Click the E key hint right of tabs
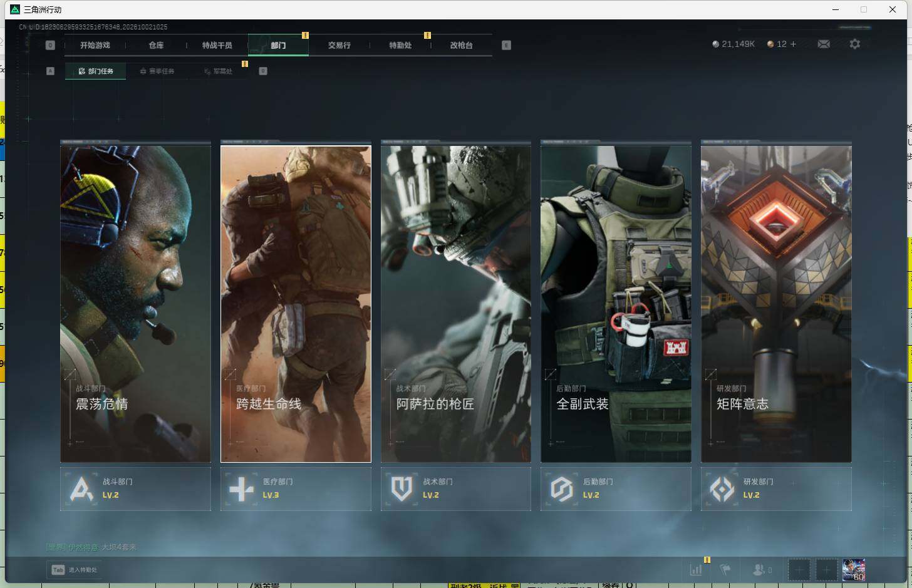The width and height of the screenshot is (912, 588). click(506, 45)
